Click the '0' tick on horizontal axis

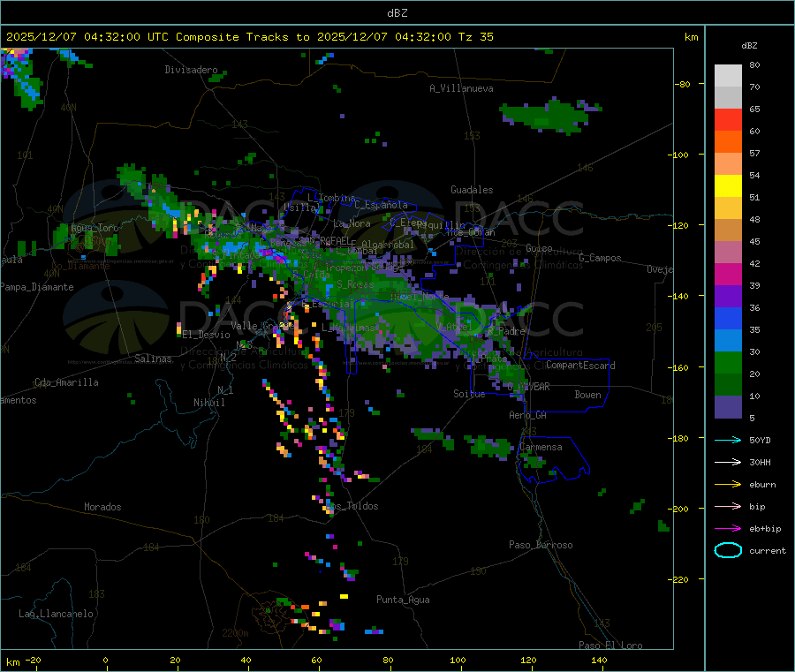pyautogui.click(x=105, y=660)
